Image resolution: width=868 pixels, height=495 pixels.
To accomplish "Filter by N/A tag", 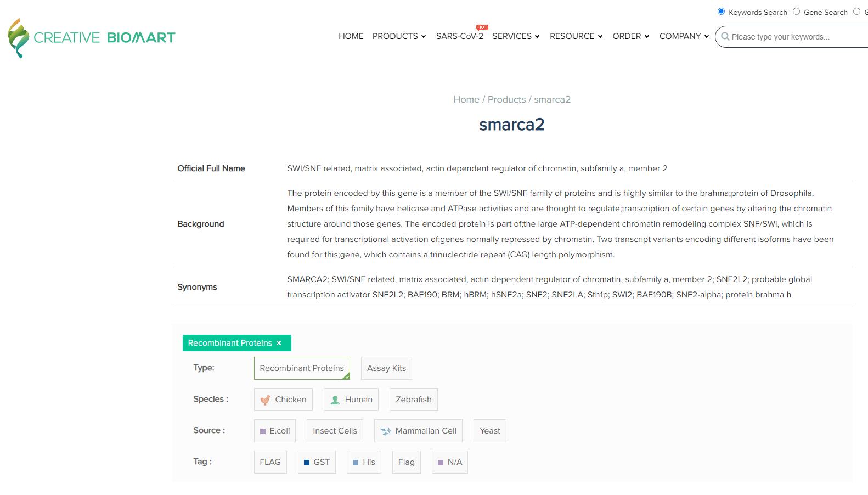I will [450, 462].
